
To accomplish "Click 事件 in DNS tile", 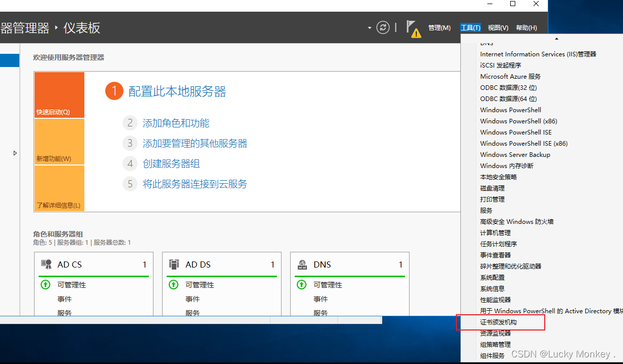I will tap(321, 299).
